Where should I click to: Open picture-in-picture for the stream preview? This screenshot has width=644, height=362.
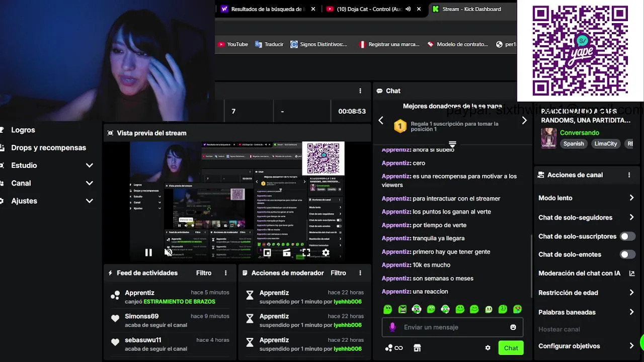click(267, 253)
